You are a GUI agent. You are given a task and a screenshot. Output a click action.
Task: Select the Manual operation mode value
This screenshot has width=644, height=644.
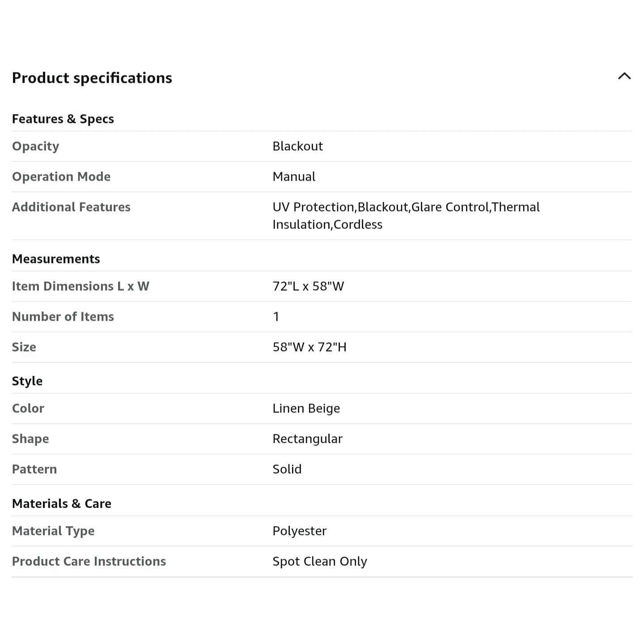pyautogui.click(x=294, y=177)
